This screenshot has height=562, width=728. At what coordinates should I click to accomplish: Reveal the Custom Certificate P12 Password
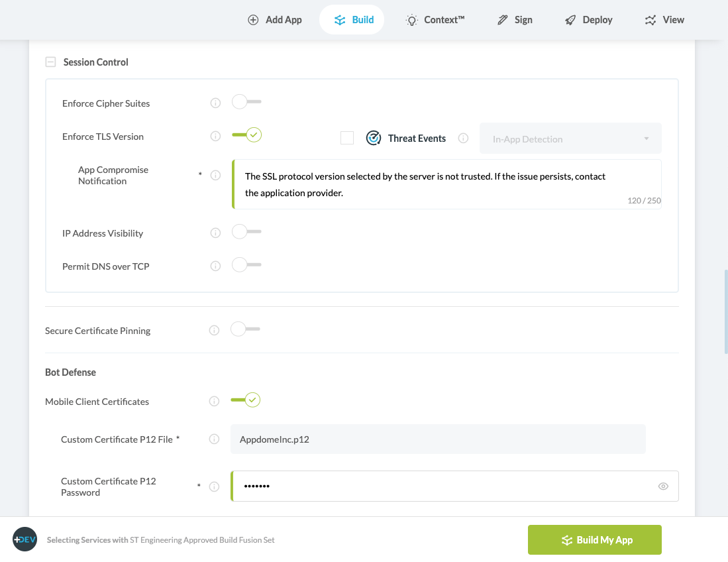tap(662, 486)
